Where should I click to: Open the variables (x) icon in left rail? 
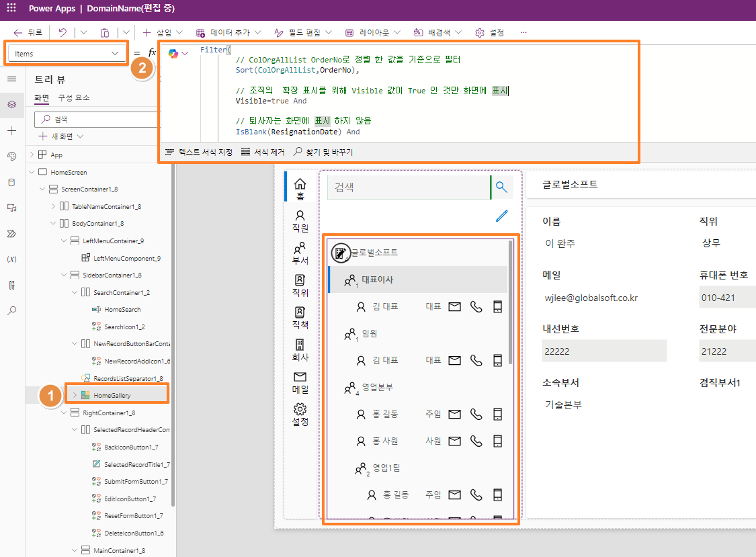point(12,259)
